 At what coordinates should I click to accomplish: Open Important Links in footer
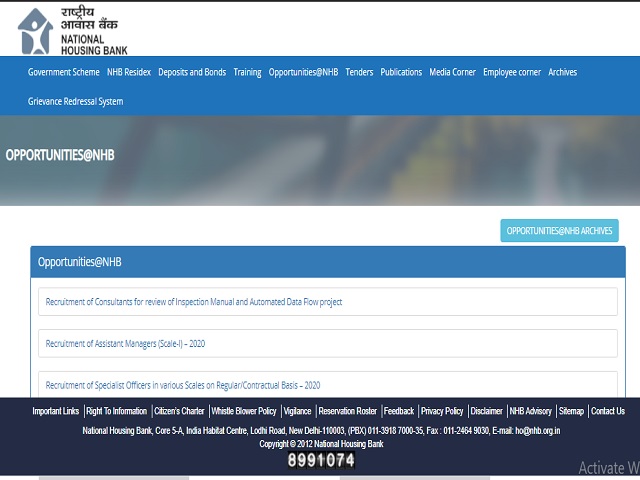point(56,411)
